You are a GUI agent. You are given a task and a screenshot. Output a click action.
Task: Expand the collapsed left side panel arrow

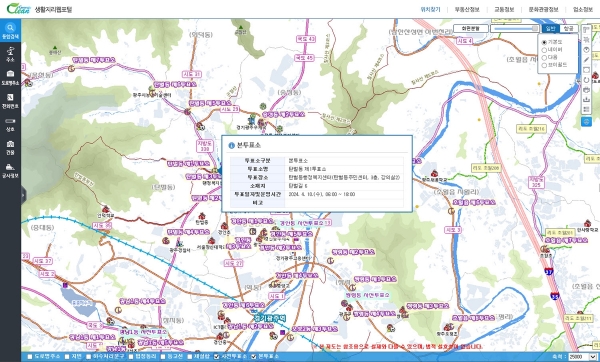pos(23,196)
